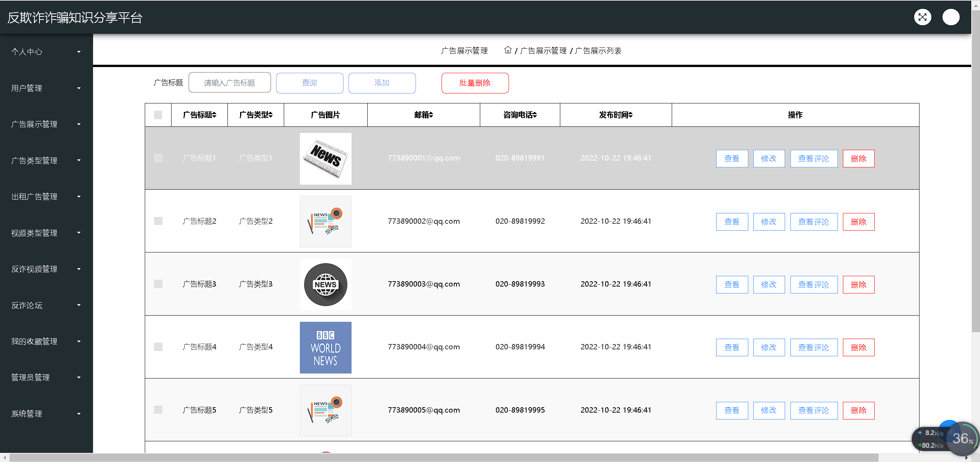Click the horizontal scrollbar at the bottom

click(x=444, y=458)
